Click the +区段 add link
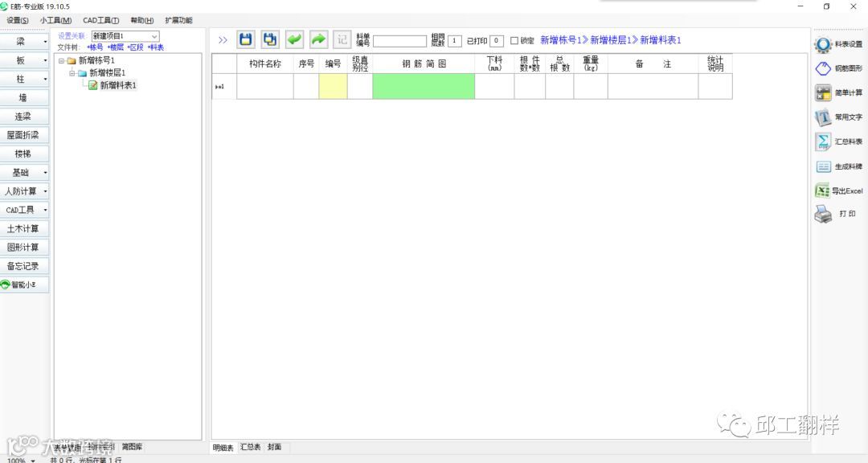 tap(136, 47)
